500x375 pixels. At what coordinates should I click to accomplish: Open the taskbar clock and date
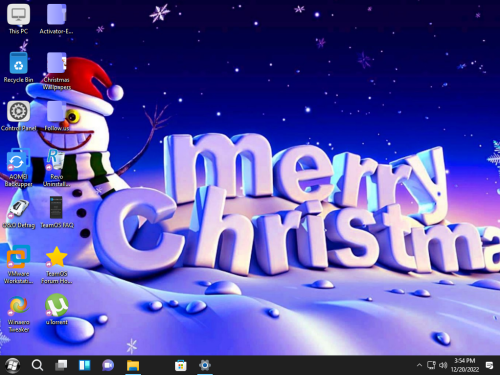tap(465, 365)
